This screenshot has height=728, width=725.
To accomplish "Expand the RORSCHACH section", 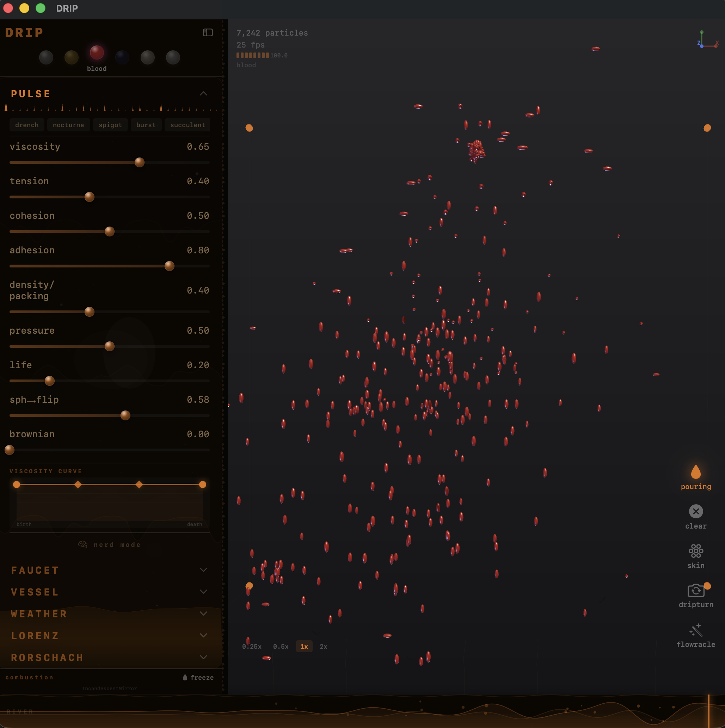I will (204, 658).
